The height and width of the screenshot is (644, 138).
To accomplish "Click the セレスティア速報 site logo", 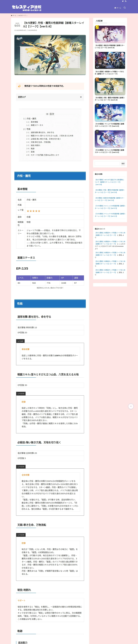I will (x=27, y=8).
